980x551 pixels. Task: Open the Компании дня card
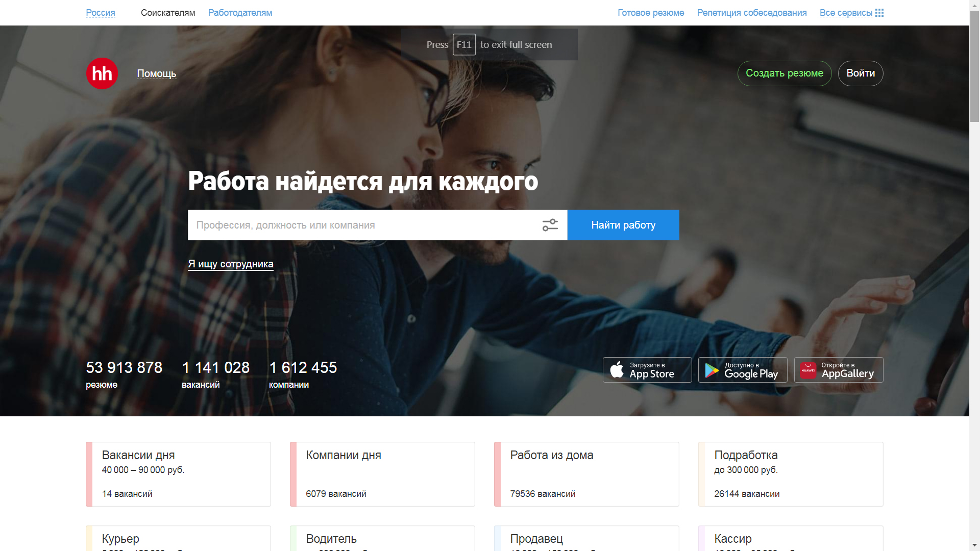click(382, 474)
